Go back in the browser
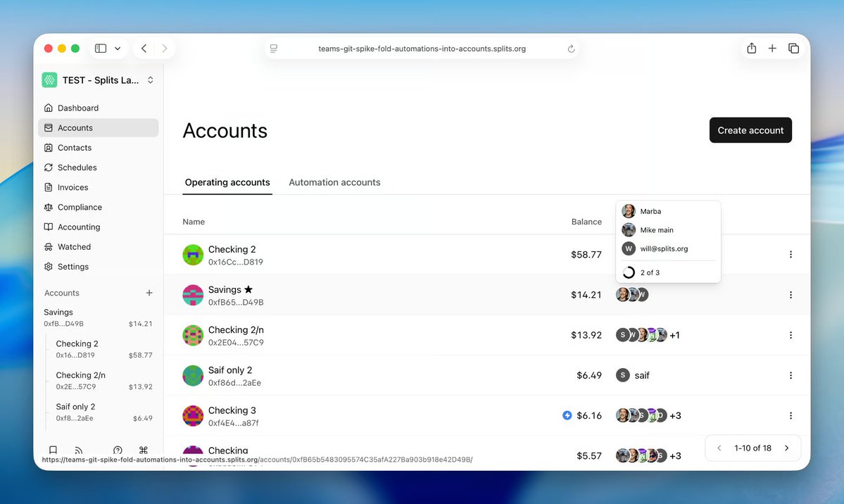This screenshot has height=504, width=844. pos(144,49)
